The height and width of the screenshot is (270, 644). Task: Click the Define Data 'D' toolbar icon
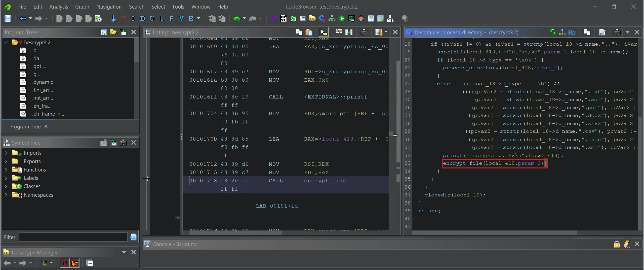[142, 19]
